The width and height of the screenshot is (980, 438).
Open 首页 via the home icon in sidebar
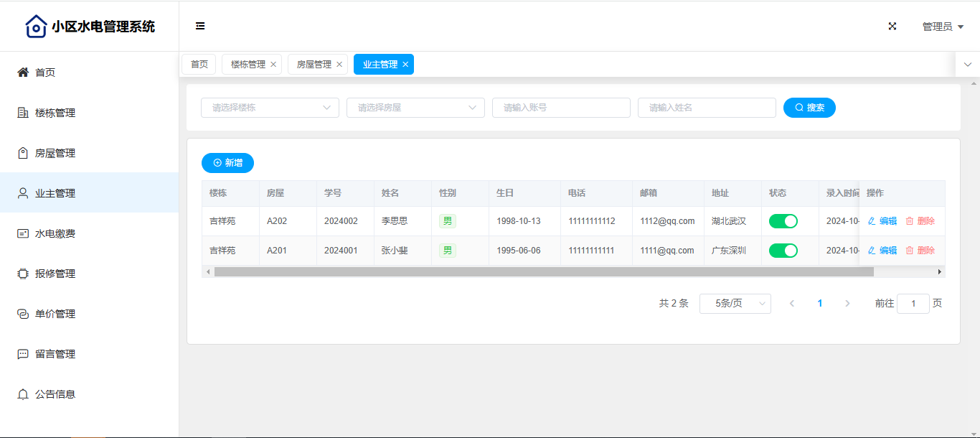tap(23, 73)
